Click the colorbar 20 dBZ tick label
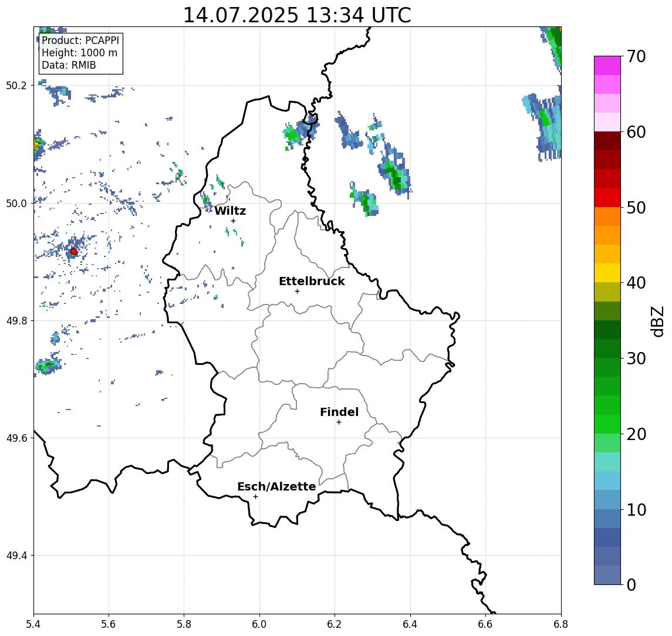This screenshot has width=672, height=636. tap(636, 434)
